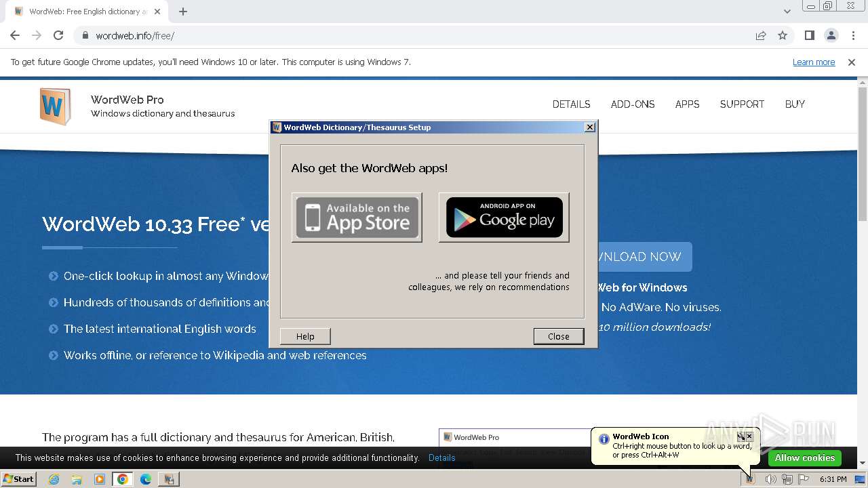Close the WordWeb browser tab

click(158, 12)
